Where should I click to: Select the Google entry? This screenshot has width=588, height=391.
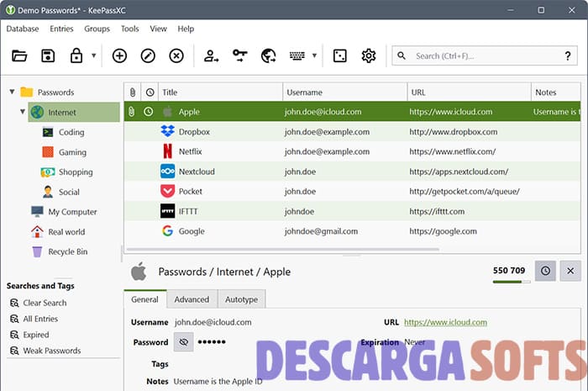(x=352, y=231)
